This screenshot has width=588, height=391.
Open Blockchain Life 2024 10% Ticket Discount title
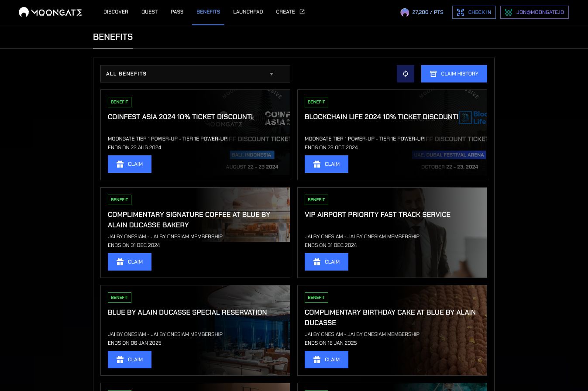coord(382,117)
